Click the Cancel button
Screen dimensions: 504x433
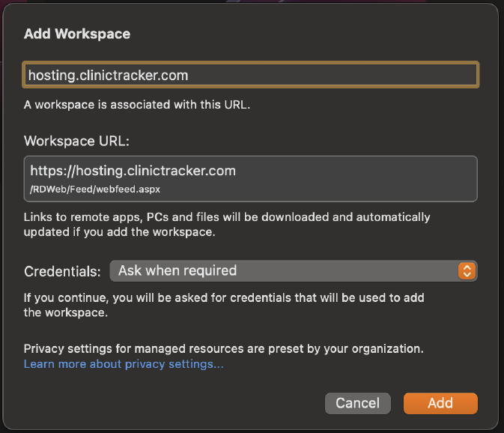coord(358,403)
